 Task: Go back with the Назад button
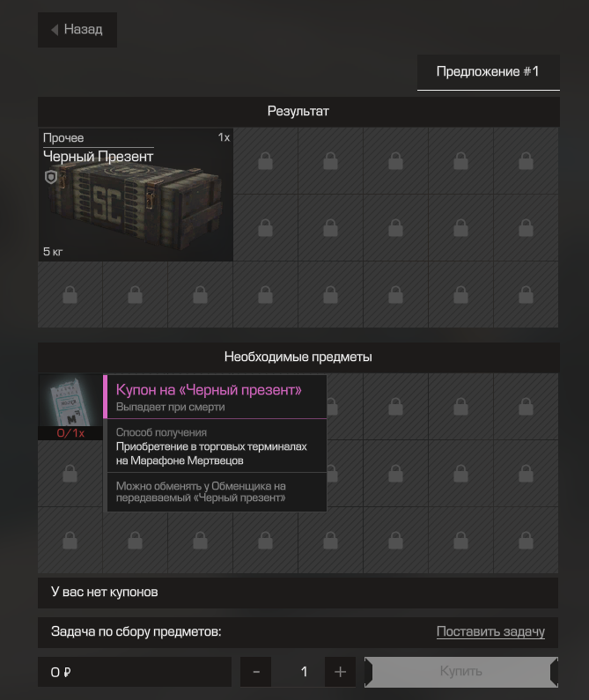(x=77, y=30)
